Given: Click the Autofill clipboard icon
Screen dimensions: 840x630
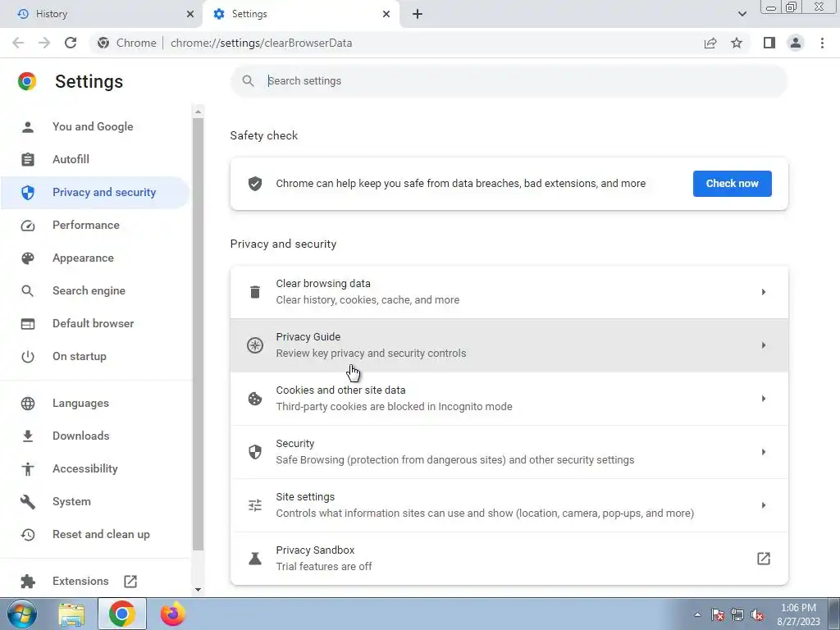Looking at the screenshot, I should (28, 160).
